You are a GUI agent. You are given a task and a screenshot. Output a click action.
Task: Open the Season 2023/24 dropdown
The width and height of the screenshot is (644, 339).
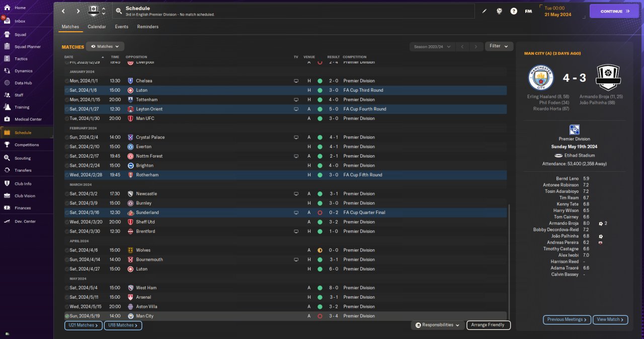[x=432, y=46]
